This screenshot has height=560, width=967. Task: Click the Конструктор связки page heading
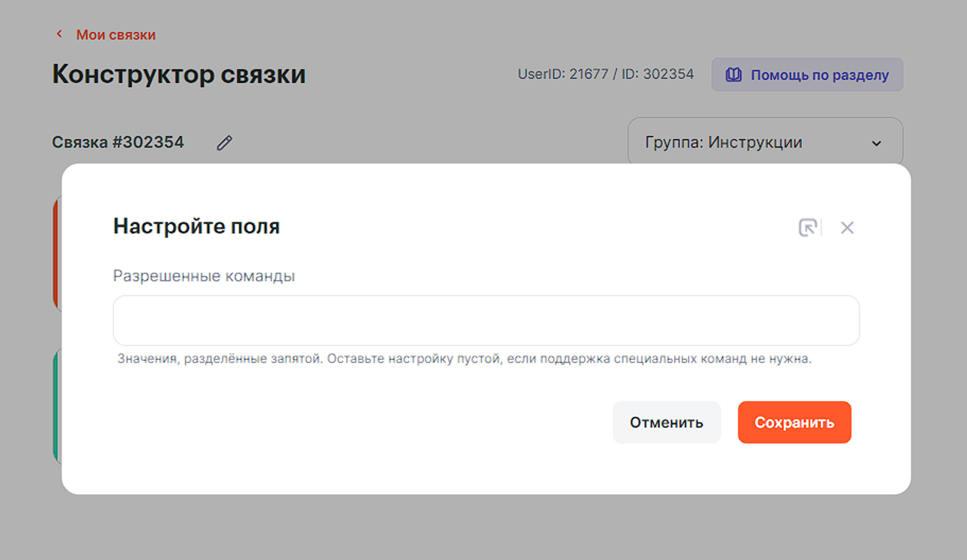(x=179, y=74)
